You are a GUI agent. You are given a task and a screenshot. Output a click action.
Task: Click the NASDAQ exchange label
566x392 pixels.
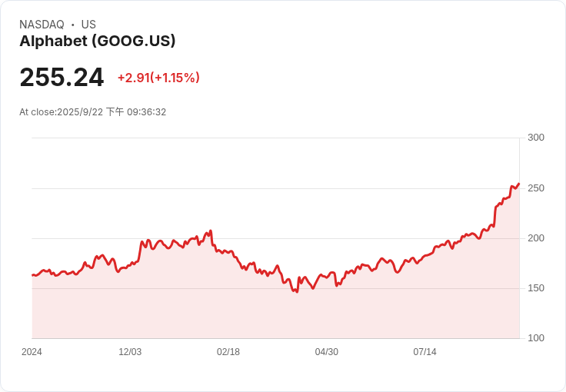point(42,25)
